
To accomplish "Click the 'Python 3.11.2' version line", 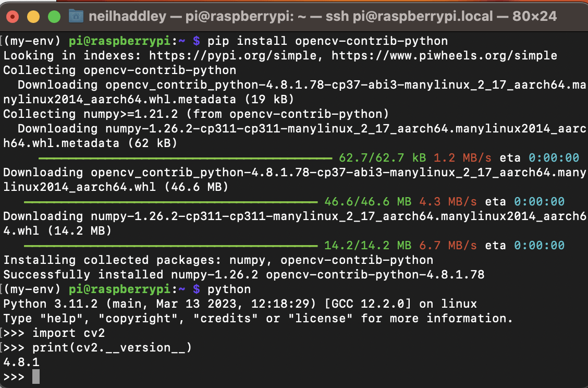I will (240, 304).
